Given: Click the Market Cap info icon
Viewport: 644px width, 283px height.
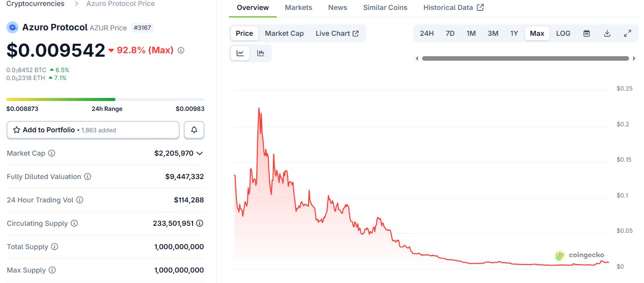Looking at the screenshot, I should pos(51,153).
